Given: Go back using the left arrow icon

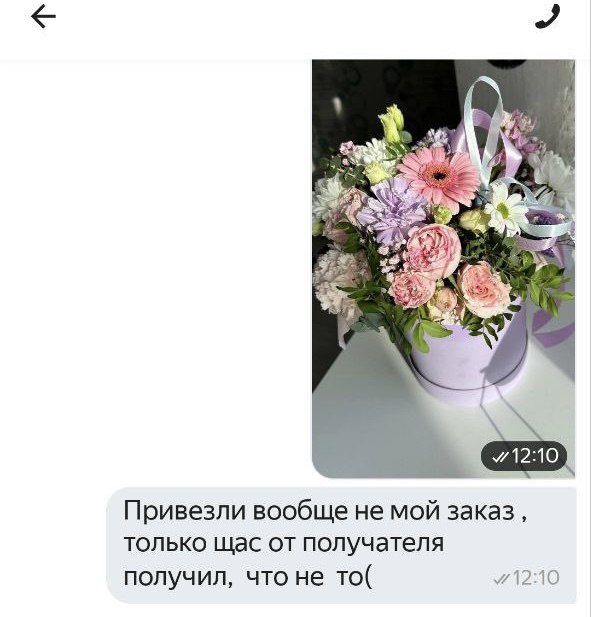Looking at the screenshot, I should click(x=43, y=18).
